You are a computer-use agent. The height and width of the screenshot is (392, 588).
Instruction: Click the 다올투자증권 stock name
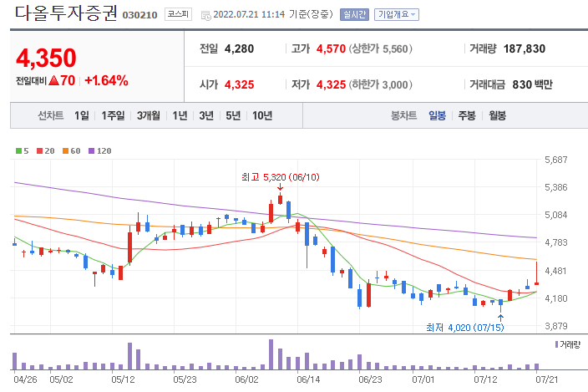[66, 13]
